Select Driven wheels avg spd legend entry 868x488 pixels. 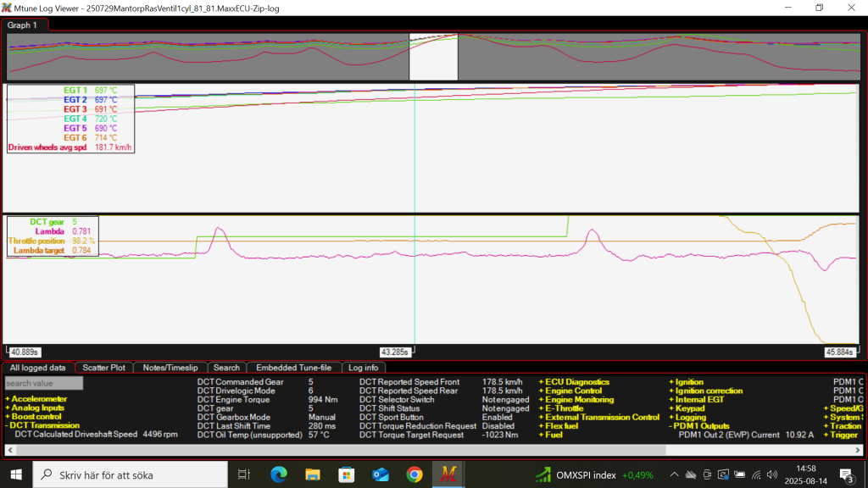47,147
